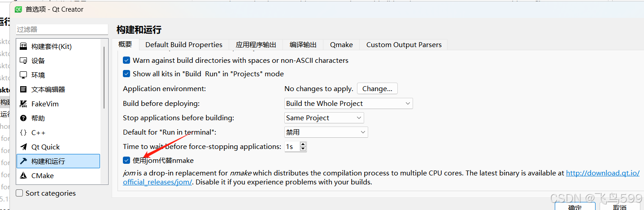
Task: Select 环境 category
Action: 58,75
